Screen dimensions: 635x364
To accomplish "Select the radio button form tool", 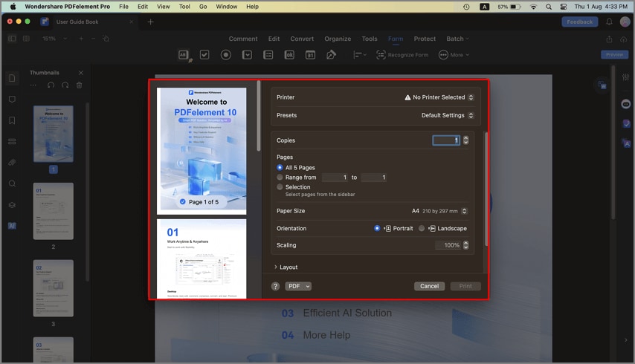I will [x=226, y=55].
